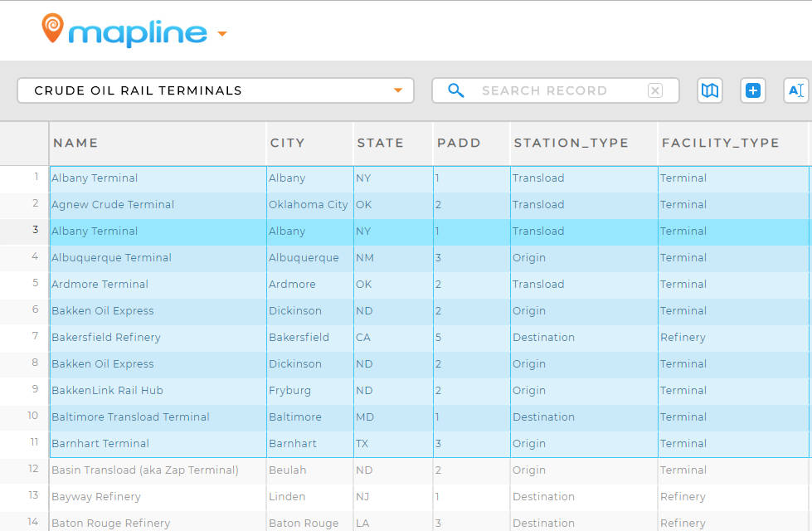Click the blue plus add icon
812x531 pixels.
click(753, 90)
